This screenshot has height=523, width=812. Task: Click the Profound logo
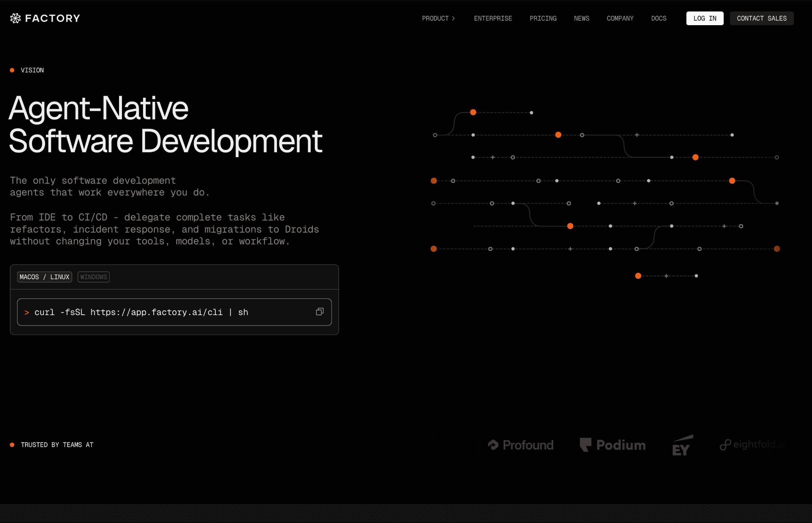click(x=521, y=445)
